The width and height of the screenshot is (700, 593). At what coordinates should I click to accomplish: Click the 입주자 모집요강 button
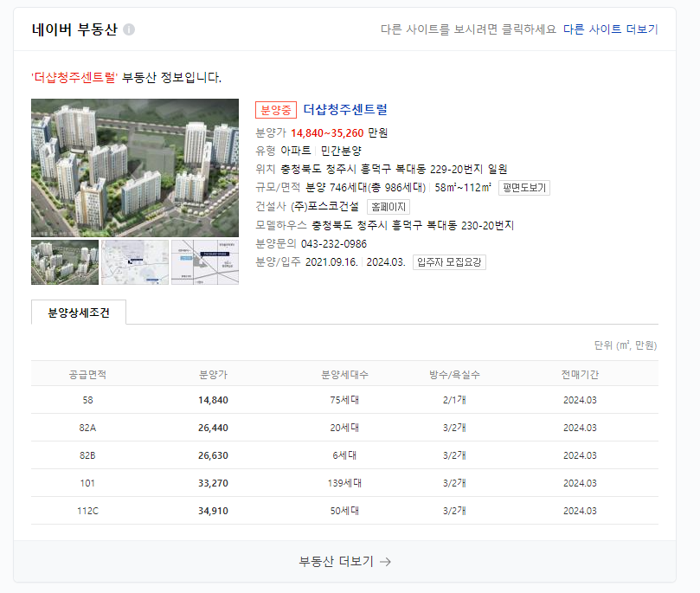449,262
